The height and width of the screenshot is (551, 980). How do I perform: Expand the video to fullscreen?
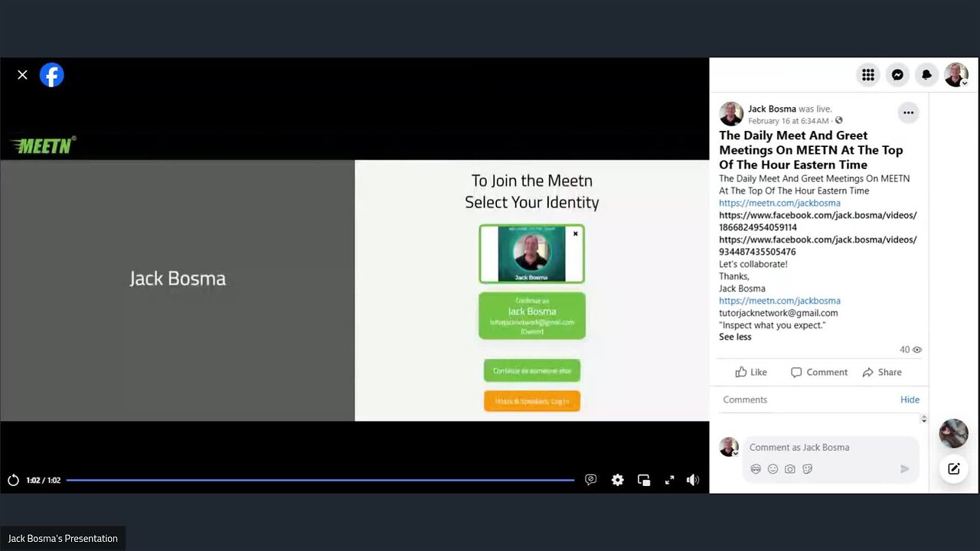(x=669, y=480)
